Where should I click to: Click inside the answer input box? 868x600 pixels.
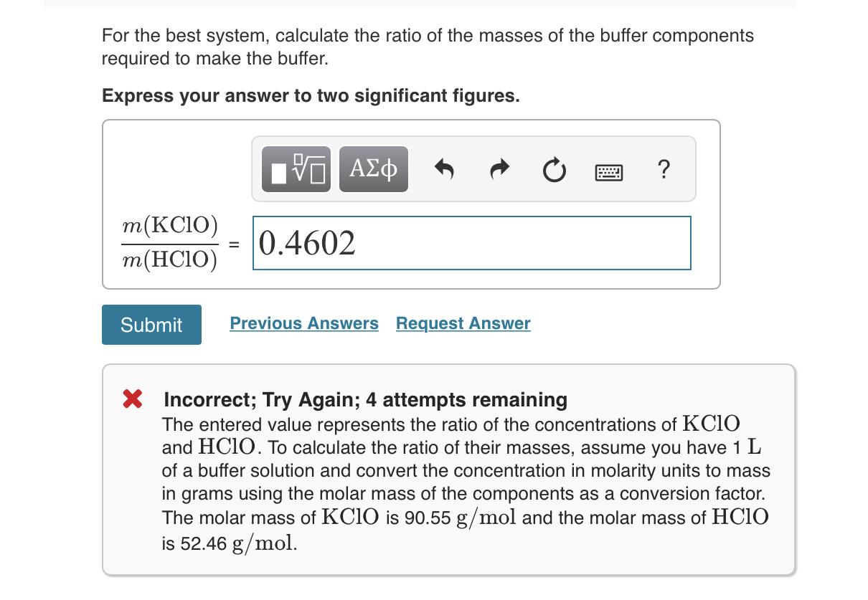(x=471, y=243)
